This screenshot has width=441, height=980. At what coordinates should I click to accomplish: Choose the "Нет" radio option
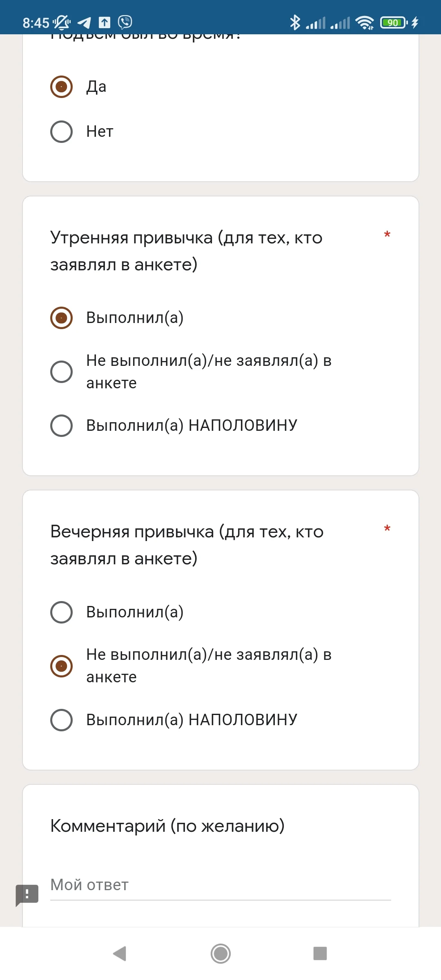click(62, 131)
